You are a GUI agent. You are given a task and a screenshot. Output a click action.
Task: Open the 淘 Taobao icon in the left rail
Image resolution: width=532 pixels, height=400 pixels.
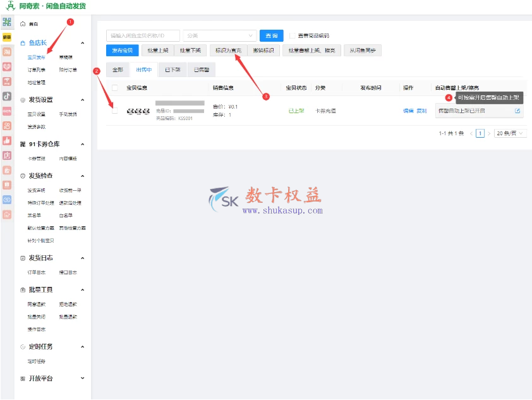pyautogui.click(x=7, y=52)
